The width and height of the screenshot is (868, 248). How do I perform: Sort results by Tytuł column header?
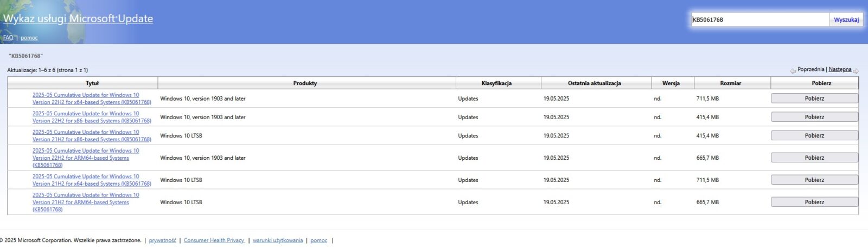pos(92,83)
